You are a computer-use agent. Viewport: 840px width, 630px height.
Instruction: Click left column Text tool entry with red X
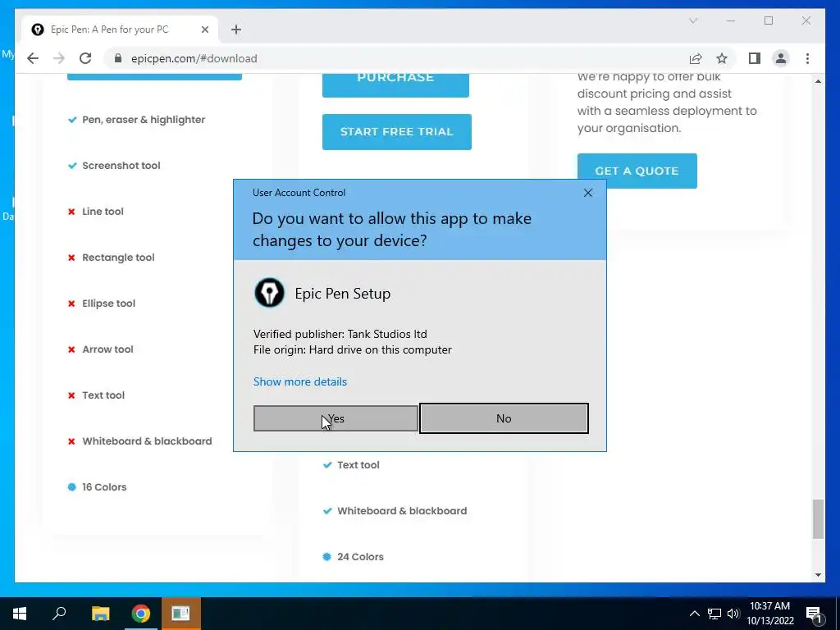[103, 395]
